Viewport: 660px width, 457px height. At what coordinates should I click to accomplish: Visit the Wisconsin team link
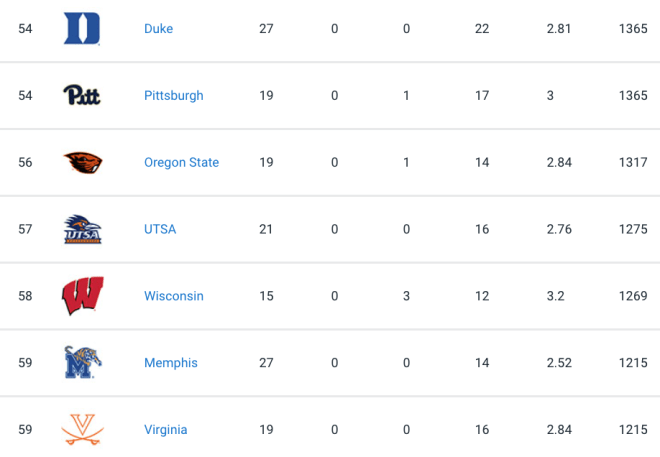(173, 296)
